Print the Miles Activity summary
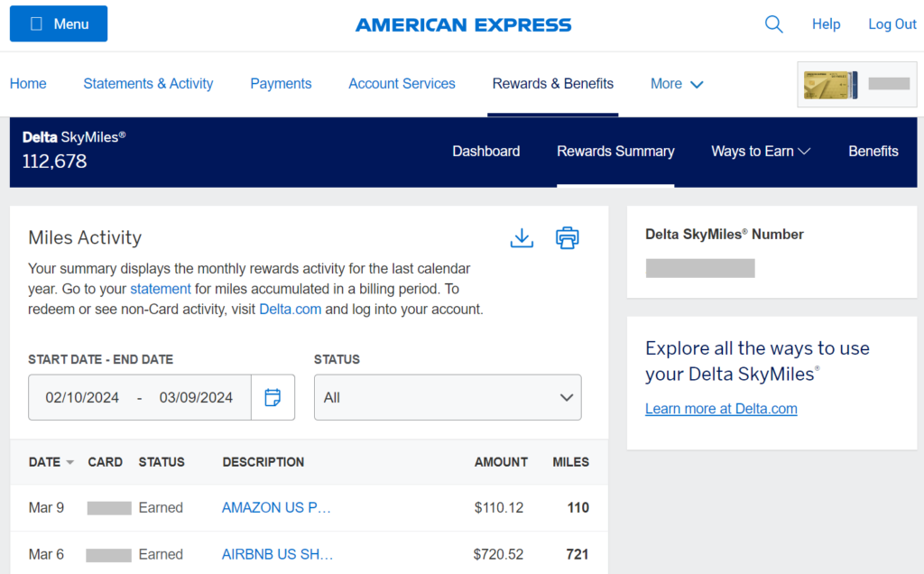Image resolution: width=924 pixels, height=574 pixels. pyautogui.click(x=567, y=237)
